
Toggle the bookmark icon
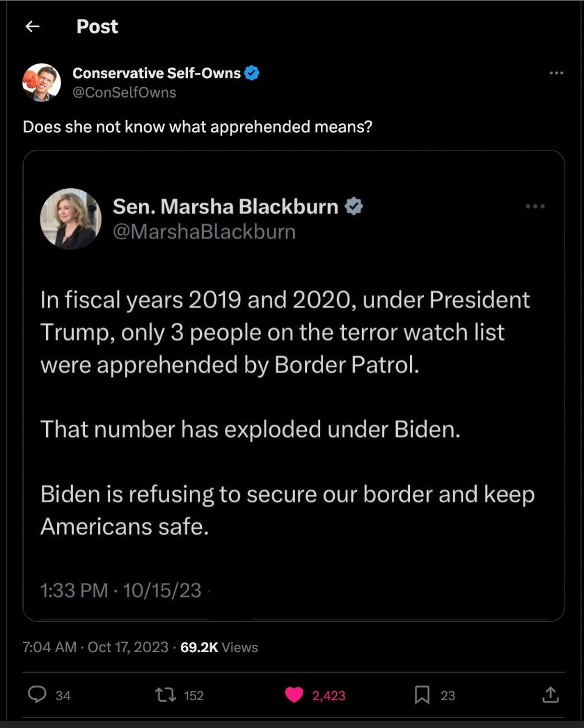click(x=423, y=695)
